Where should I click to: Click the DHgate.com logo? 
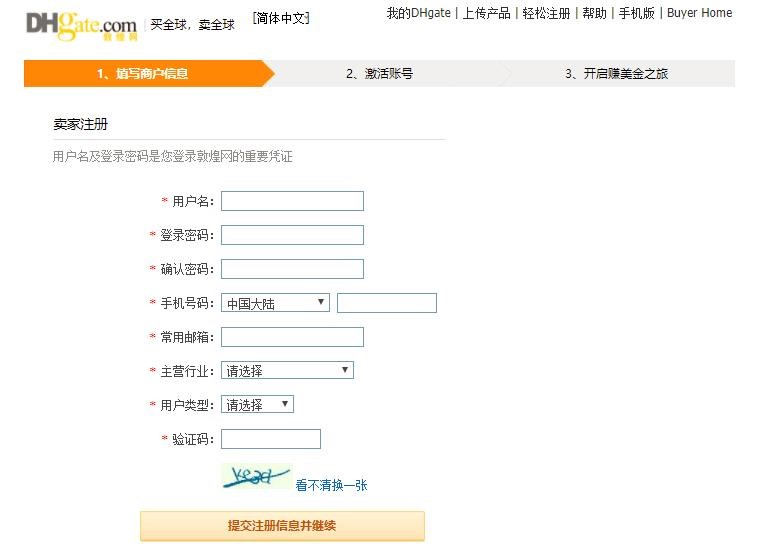81,25
